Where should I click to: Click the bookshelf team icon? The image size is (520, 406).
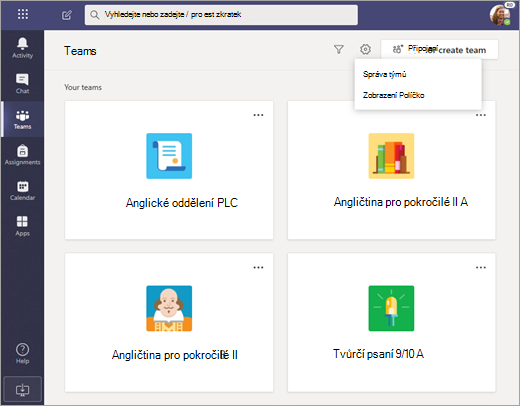tap(391, 156)
